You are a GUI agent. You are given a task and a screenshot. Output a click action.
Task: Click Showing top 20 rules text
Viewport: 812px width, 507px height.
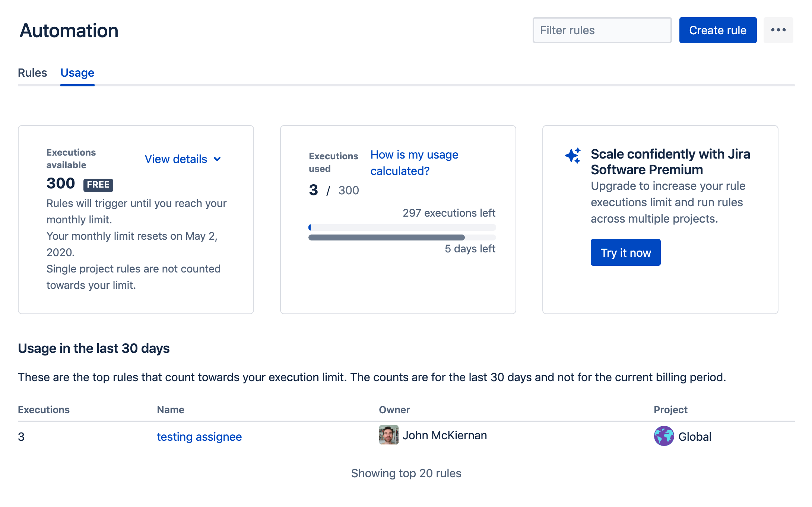click(x=406, y=473)
